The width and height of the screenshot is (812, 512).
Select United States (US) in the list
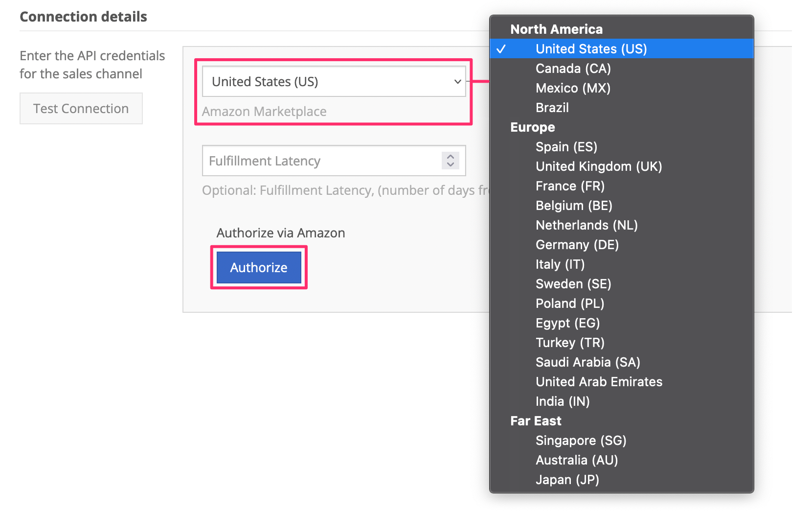tap(622, 48)
